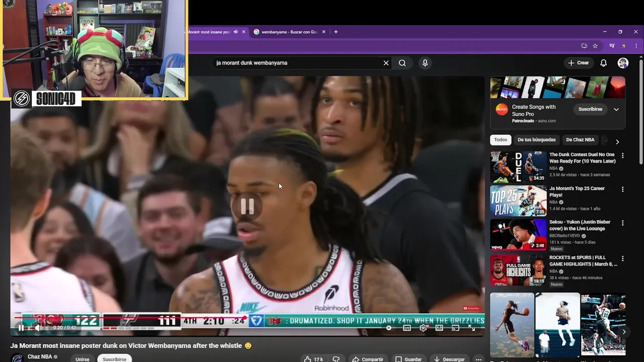Select the Todos filter chip
Screen dimensions: 644x362
501,140
